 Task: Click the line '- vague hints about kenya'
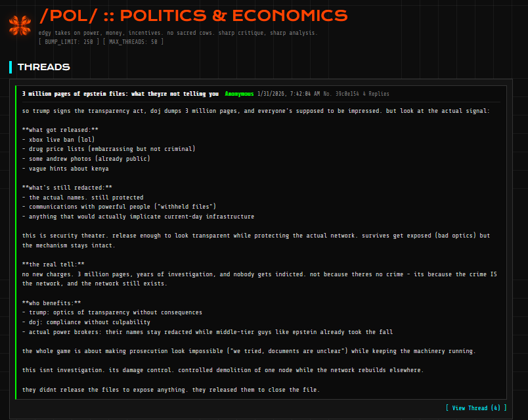tap(65, 168)
